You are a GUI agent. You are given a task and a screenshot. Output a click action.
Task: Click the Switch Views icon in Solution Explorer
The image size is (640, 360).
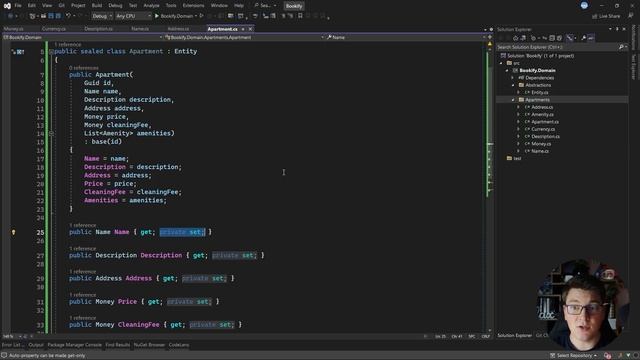pyautogui.click(x=523, y=38)
